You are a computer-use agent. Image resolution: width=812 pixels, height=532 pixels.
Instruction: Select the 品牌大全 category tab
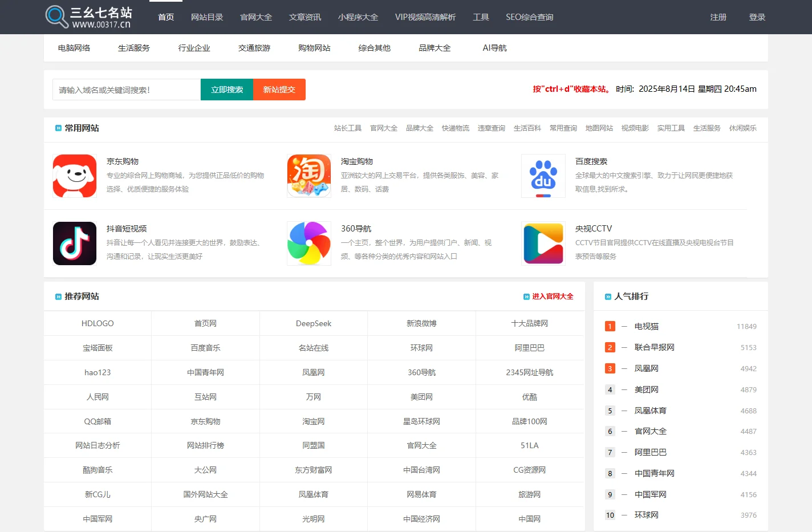click(435, 48)
